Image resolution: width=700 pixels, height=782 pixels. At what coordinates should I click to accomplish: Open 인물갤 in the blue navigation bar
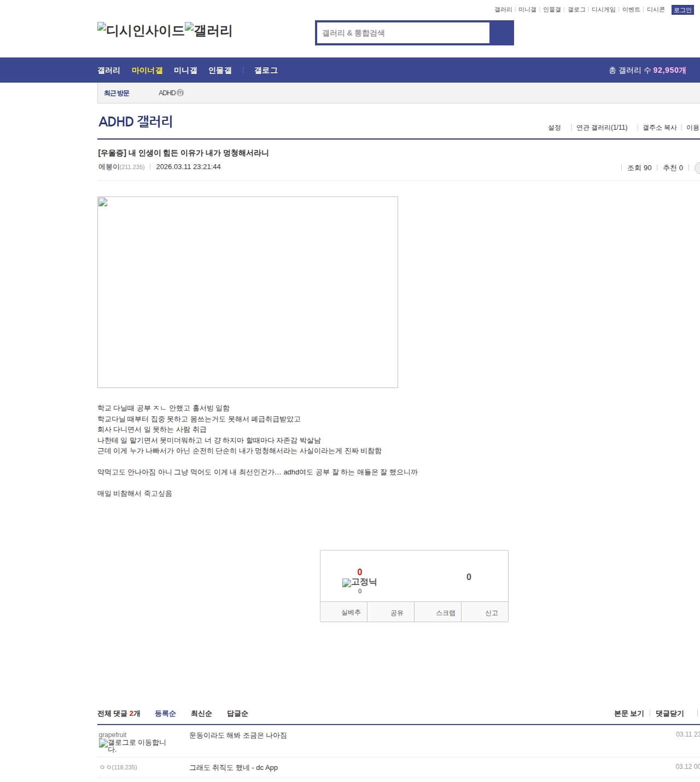[x=220, y=71]
